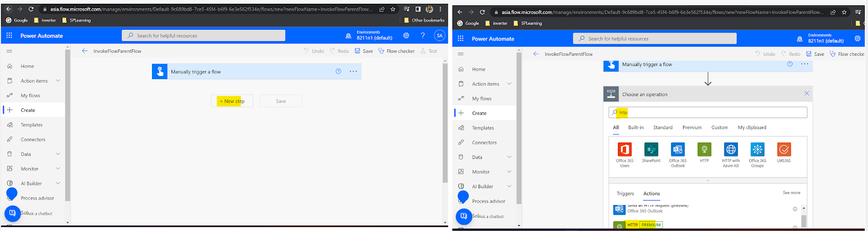Expand the connector list with the down chevron
868x231 pixels.
707,180
